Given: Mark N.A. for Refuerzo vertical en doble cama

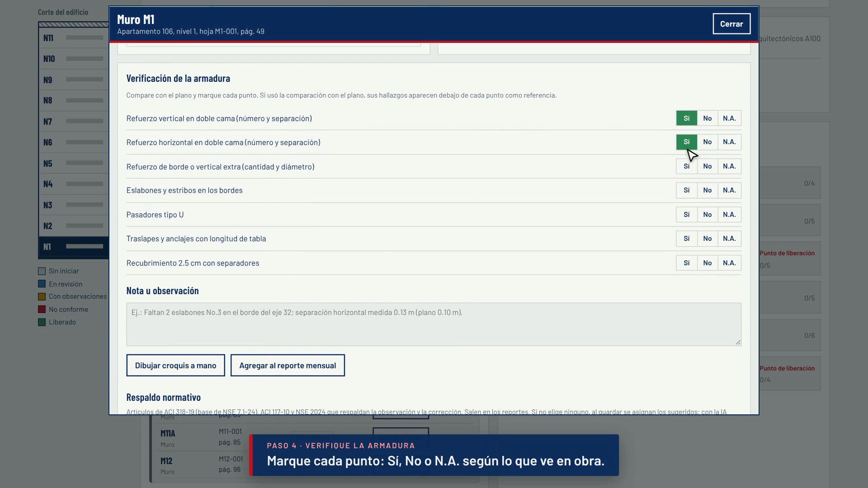Looking at the screenshot, I should point(729,118).
